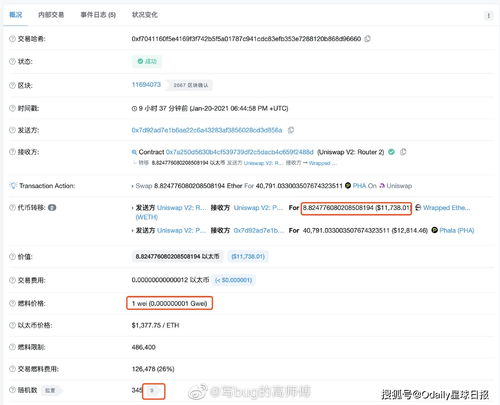Copy the Uniswap V2 Router contract address
500x405 pixels.
coord(403,152)
